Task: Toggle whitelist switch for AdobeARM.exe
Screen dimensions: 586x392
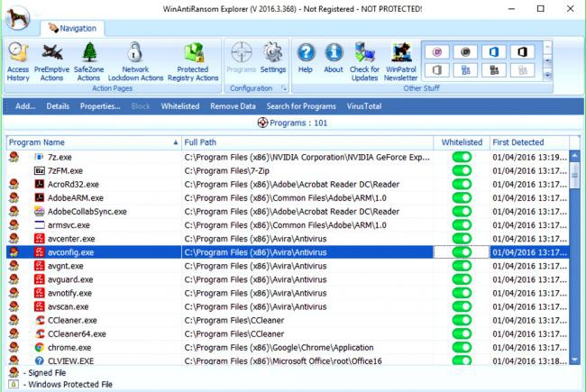Action: pyautogui.click(x=462, y=197)
